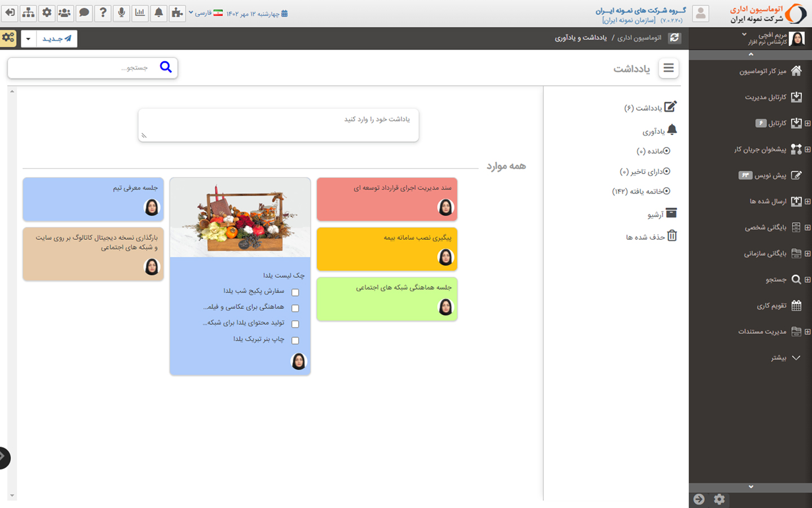The height and width of the screenshot is (508, 812).
Task: Open the notifications bell in top toolbar
Action: [158, 13]
